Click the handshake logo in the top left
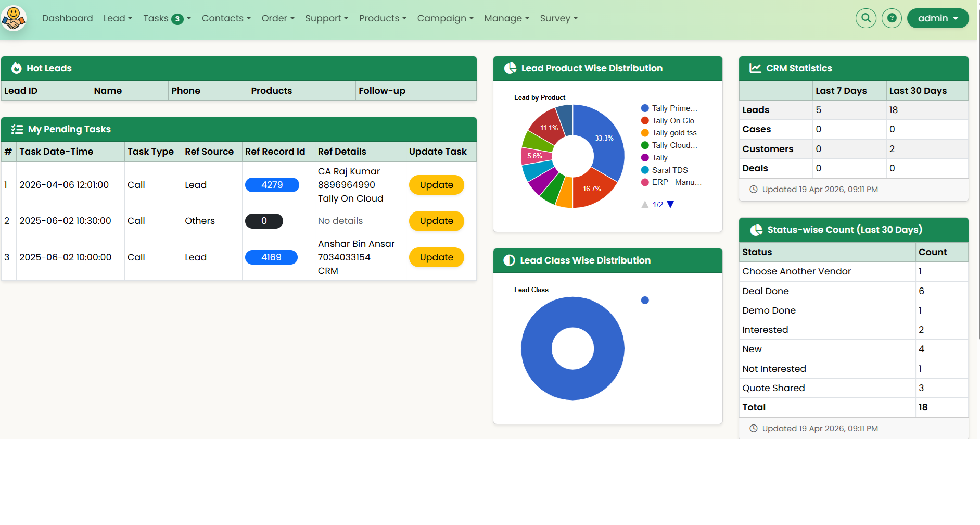 14,18
